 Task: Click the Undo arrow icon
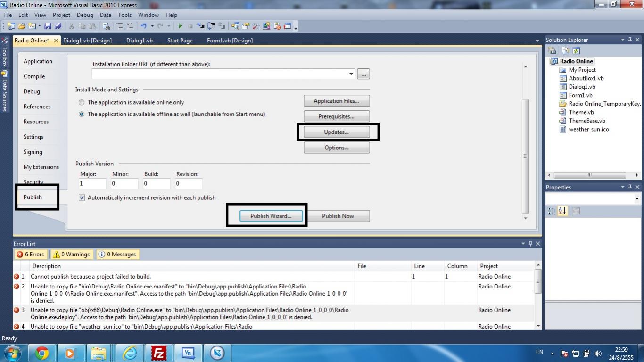(144, 26)
